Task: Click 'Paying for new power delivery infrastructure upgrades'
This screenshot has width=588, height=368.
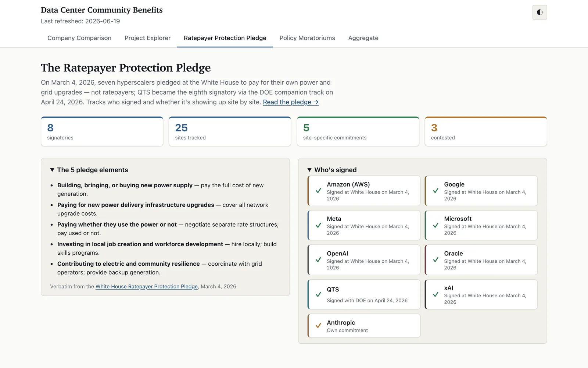Action: (136, 205)
